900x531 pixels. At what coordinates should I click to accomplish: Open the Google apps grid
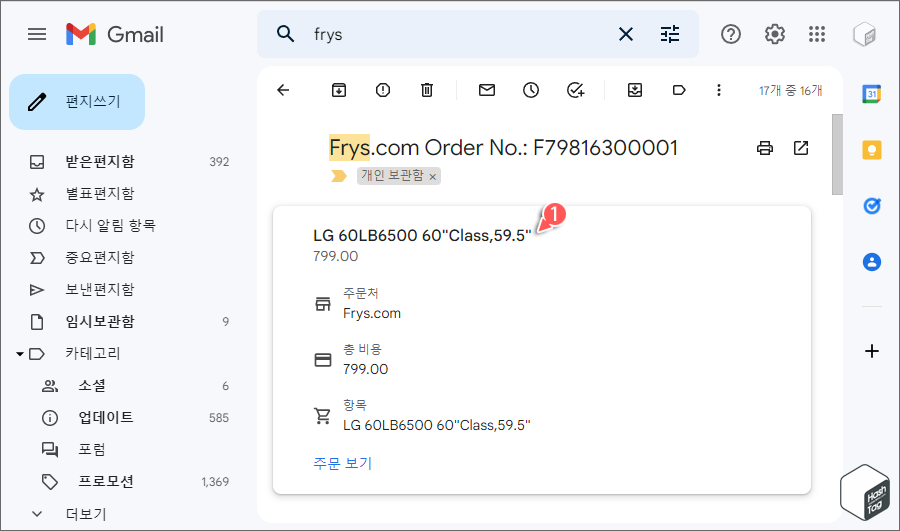[817, 34]
